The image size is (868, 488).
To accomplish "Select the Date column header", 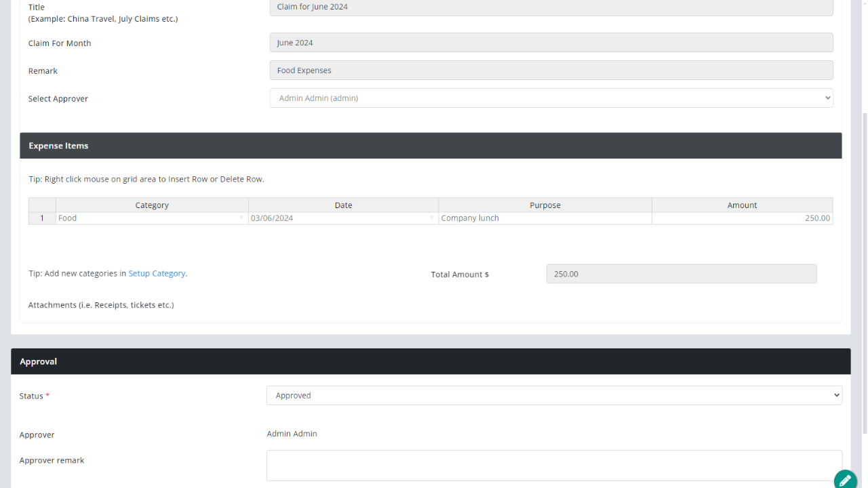I will coord(343,205).
